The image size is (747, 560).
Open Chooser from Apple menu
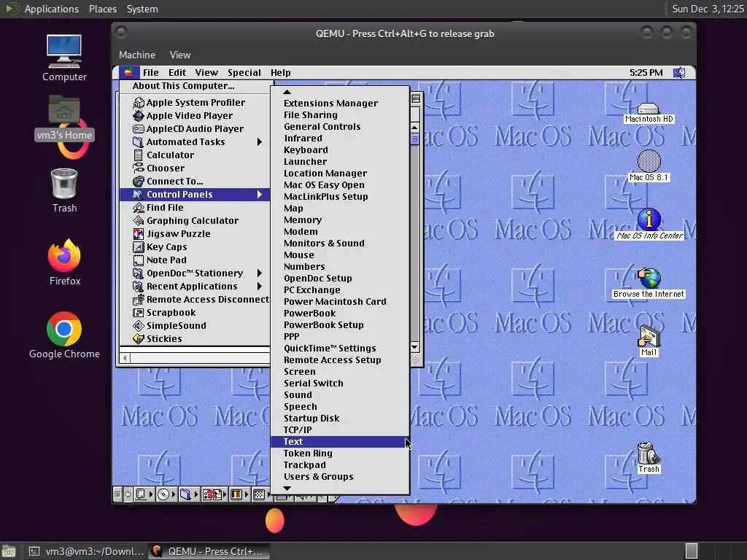tap(195, 168)
